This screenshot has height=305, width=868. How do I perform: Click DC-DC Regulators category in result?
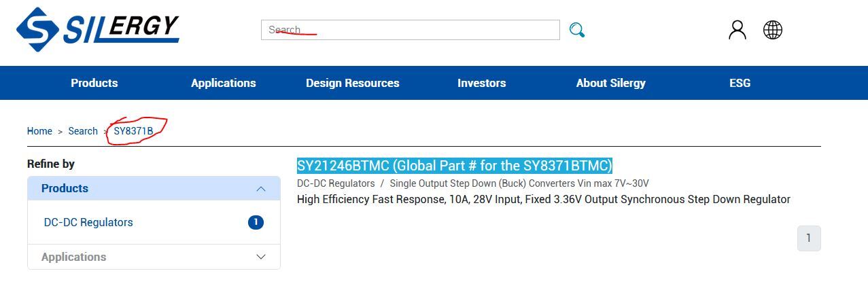click(336, 183)
